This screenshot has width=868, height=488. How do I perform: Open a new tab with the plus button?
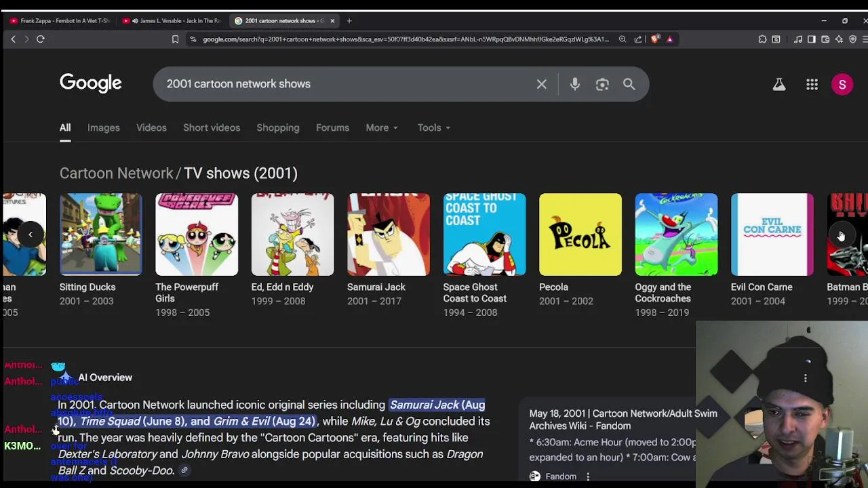349,21
